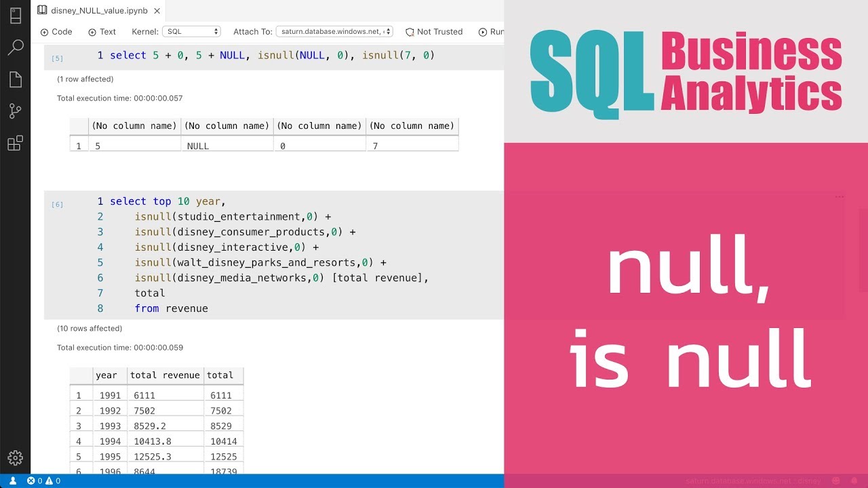Show warnings count in status bar
The image size is (868, 488).
click(54, 481)
